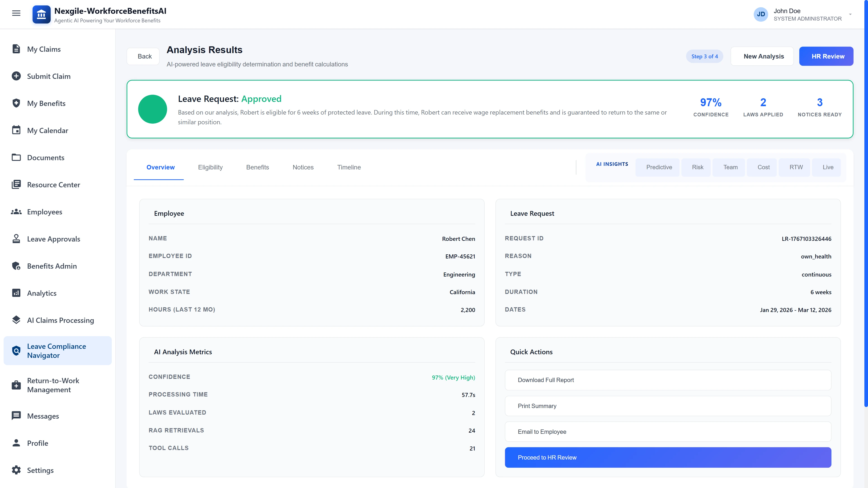Switch on the Live insights mode
This screenshot has width=868, height=488.
pos(827,167)
